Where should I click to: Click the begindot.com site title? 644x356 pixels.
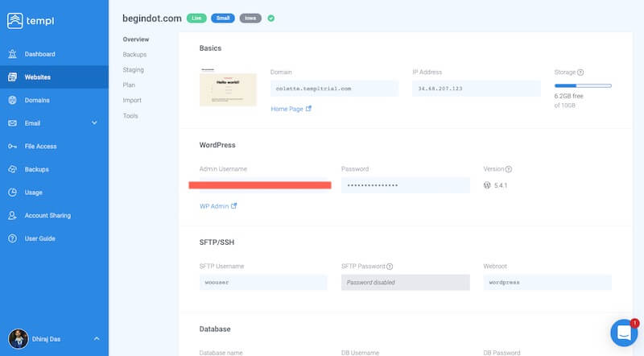tap(152, 19)
